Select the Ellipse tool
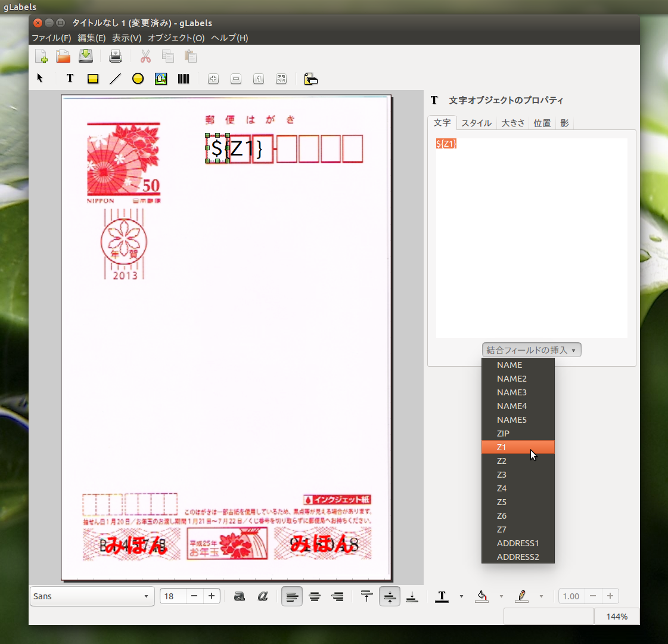The height and width of the screenshot is (644, 668). point(138,79)
